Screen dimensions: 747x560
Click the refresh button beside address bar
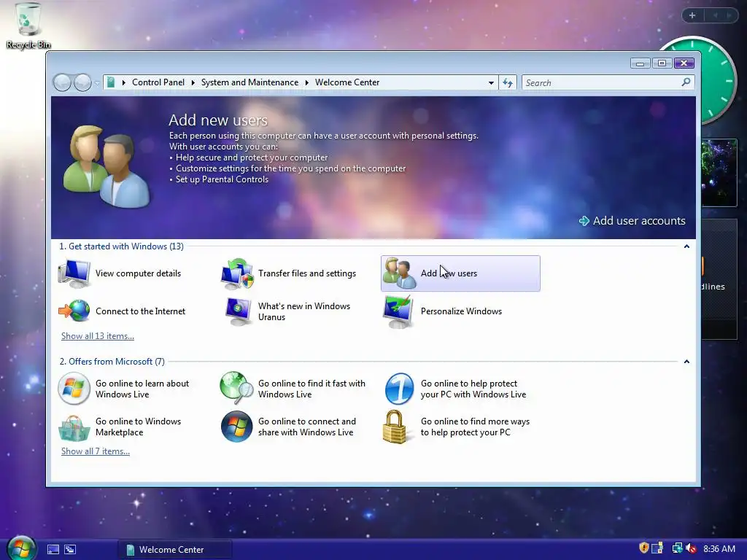(x=508, y=83)
